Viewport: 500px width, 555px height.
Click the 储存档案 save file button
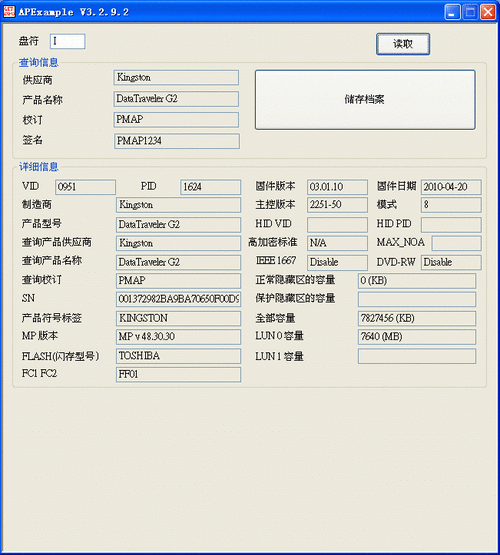click(365, 99)
